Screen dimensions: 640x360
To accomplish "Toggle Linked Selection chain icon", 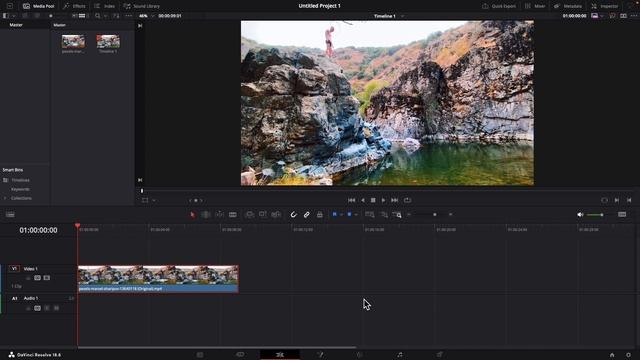I will pos(307,215).
